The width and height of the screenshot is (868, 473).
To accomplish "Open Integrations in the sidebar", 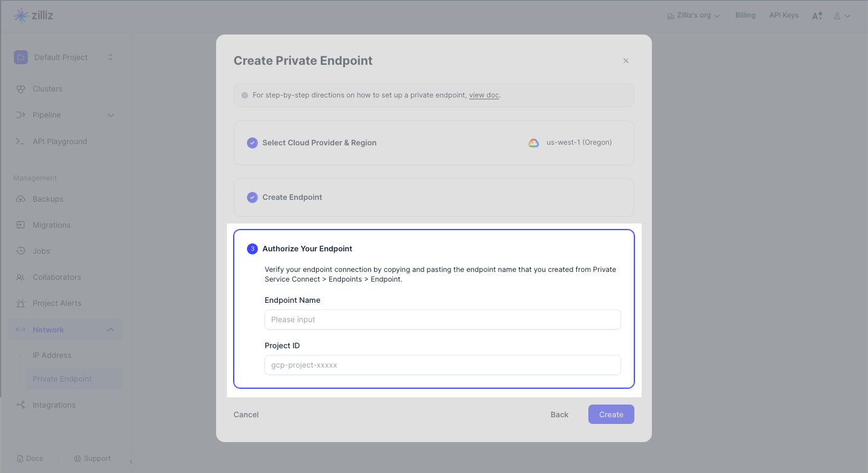I will click(54, 405).
